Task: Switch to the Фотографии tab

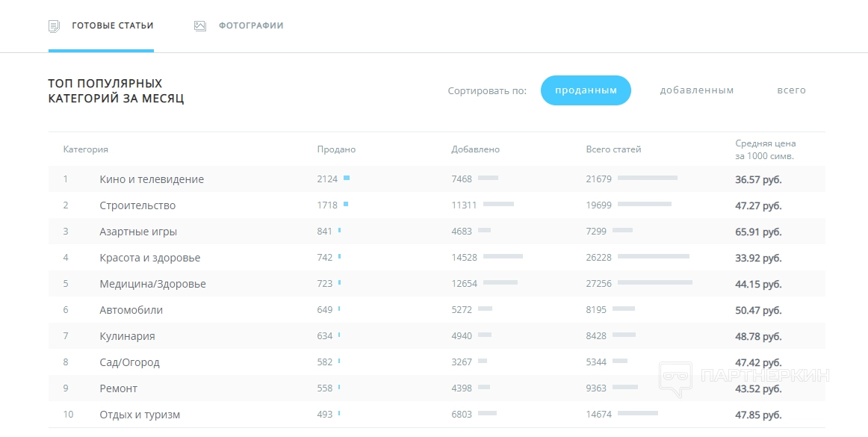Action: pos(251,25)
